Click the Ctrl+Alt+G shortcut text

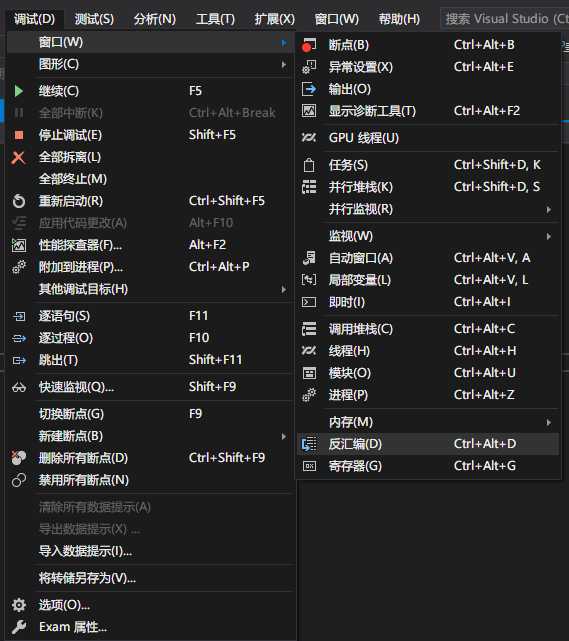click(485, 466)
